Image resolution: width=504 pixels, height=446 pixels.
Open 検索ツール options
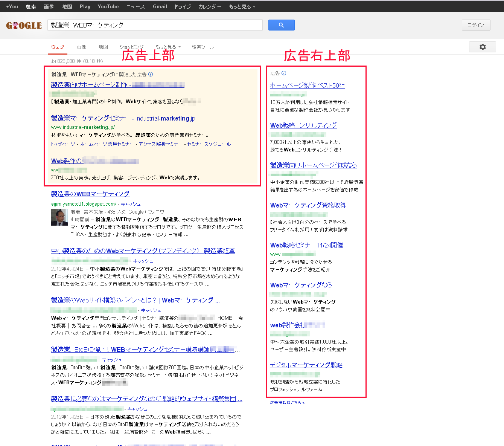203,47
